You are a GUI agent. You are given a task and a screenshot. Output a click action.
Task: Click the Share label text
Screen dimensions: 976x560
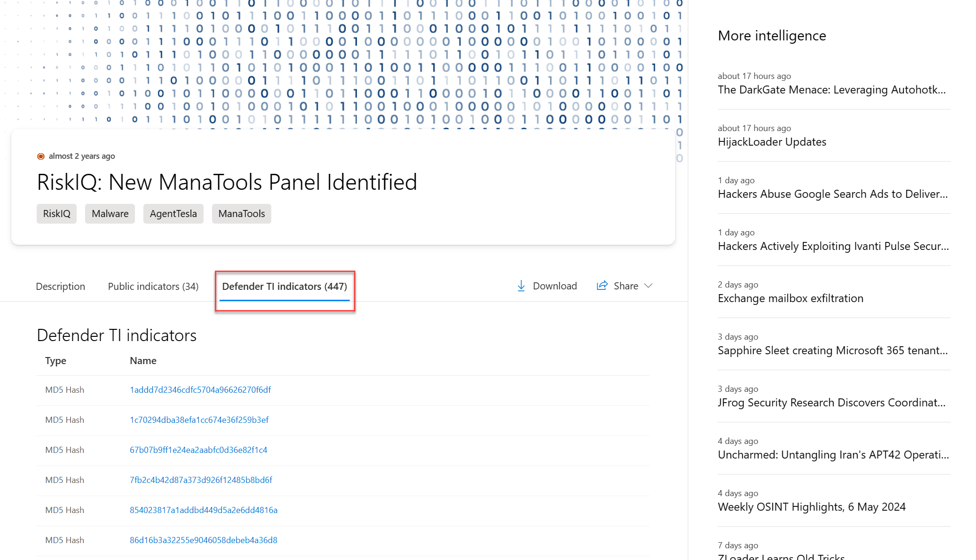626,286
